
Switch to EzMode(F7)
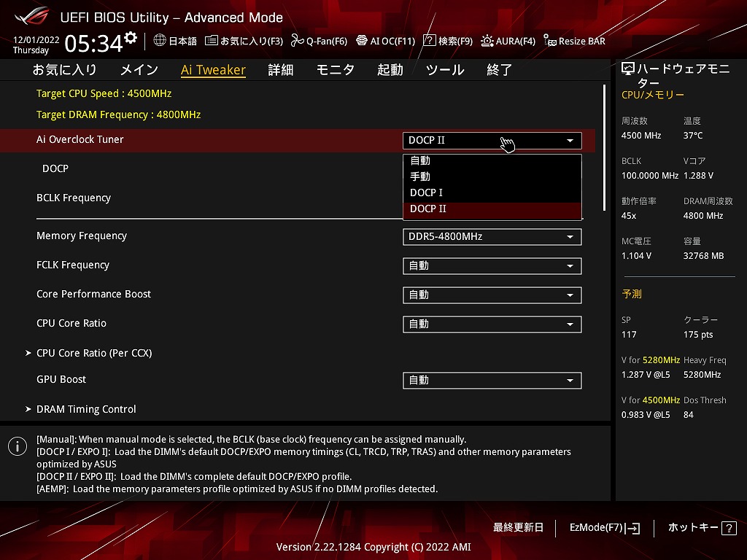point(605,528)
